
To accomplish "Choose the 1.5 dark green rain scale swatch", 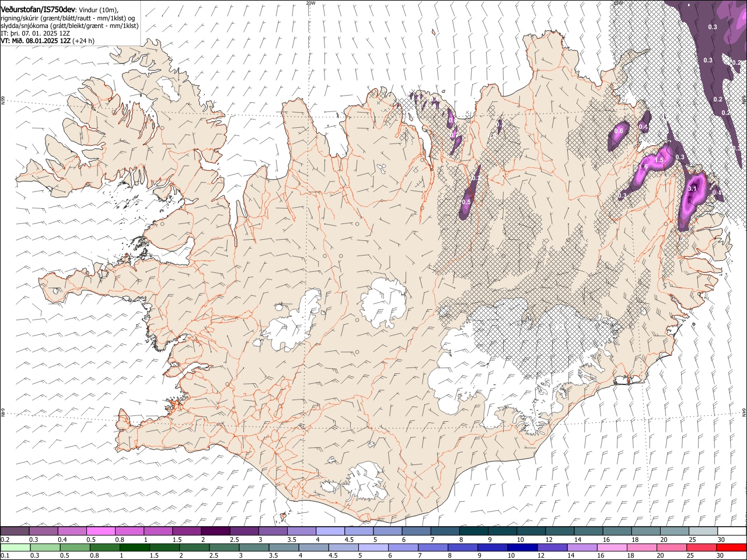I will point(164,547).
